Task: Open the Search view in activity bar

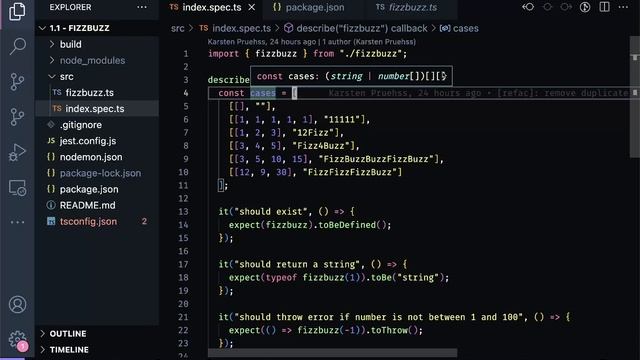Action: [x=17, y=46]
